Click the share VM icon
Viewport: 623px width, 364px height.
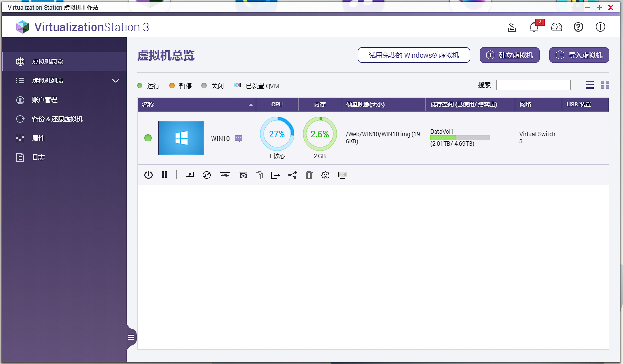click(x=293, y=175)
